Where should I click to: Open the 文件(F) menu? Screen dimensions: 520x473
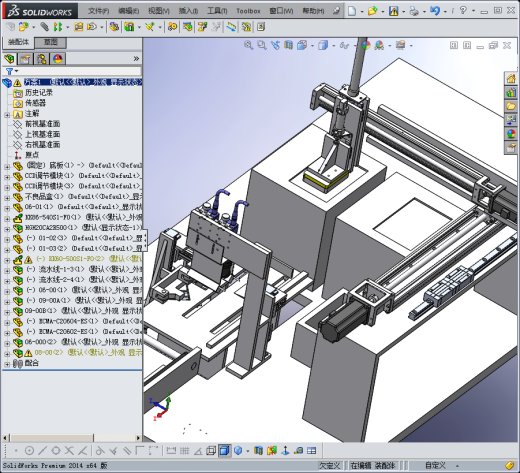click(x=98, y=11)
